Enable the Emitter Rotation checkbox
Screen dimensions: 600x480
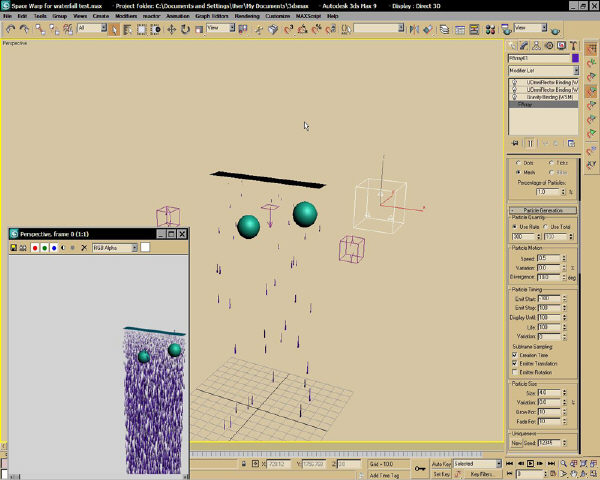515,372
